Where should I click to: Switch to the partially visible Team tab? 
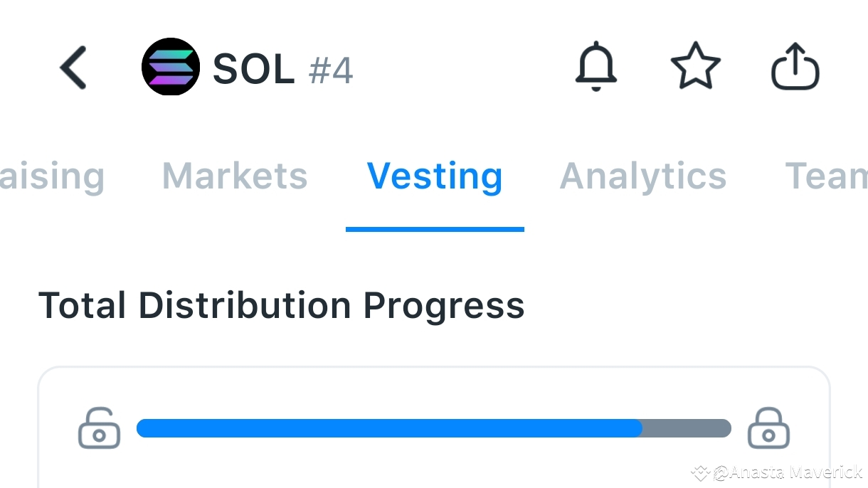click(x=825, y=176)
